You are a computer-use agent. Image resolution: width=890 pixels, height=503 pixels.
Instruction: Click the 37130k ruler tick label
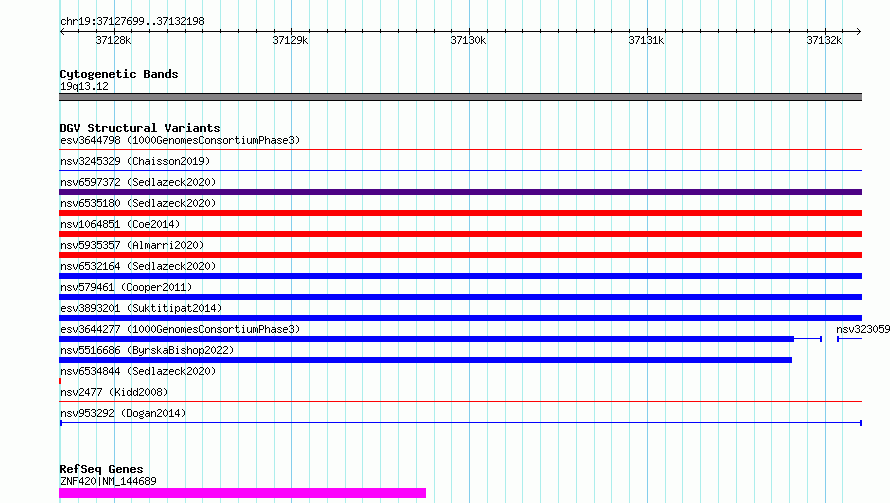tap(468, 40)
